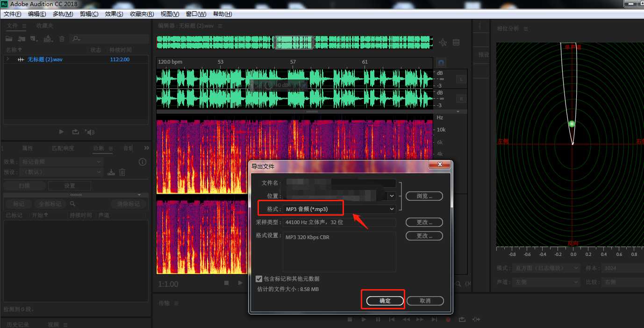Open the 格式 MP3 format dropdown
The image size is (644, 328).
(x=392, y=209)
